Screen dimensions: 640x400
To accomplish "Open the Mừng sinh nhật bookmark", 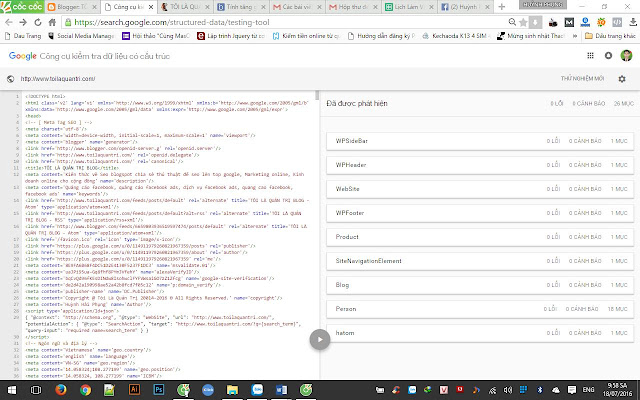I will pos(531,36).
